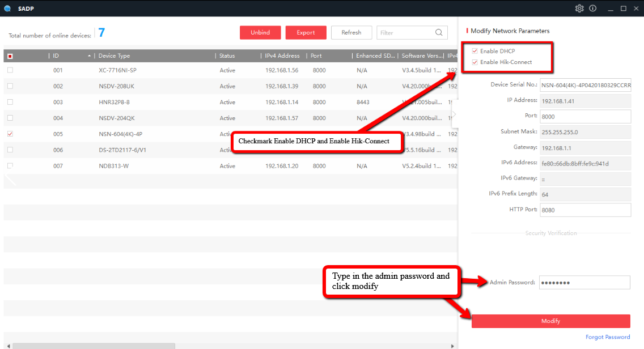This screenshot has width=644, height=349.
Task: Click software version V3.4.5build of device 001
Action: point(421,70)
